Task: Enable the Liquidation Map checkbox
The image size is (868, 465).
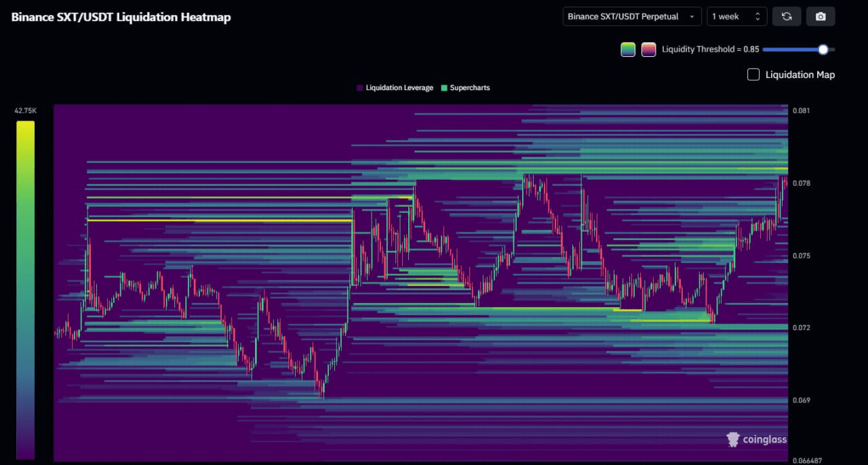Action: click(x=753, y=75)
